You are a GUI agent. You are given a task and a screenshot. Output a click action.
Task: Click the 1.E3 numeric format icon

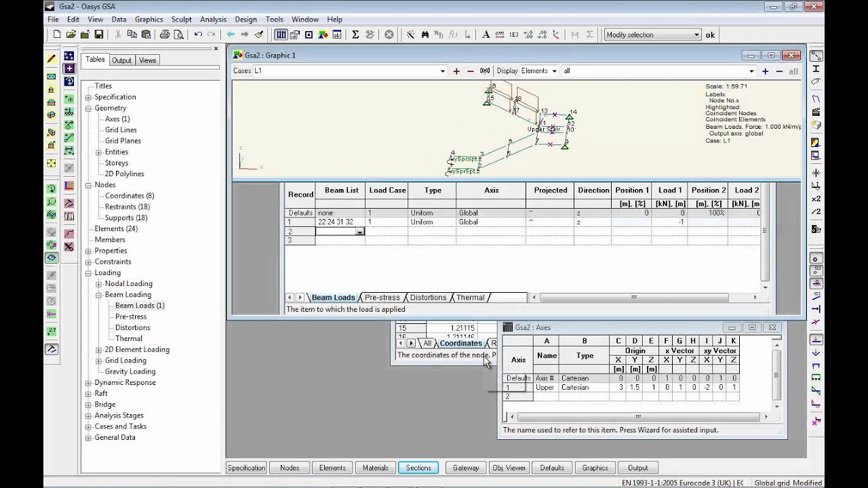(x=514, y=35)
